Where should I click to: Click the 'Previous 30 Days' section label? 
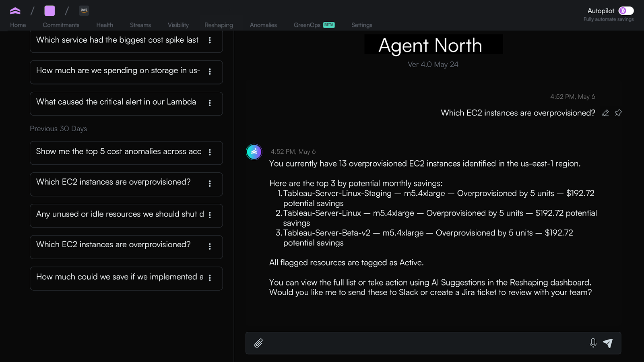58,128
